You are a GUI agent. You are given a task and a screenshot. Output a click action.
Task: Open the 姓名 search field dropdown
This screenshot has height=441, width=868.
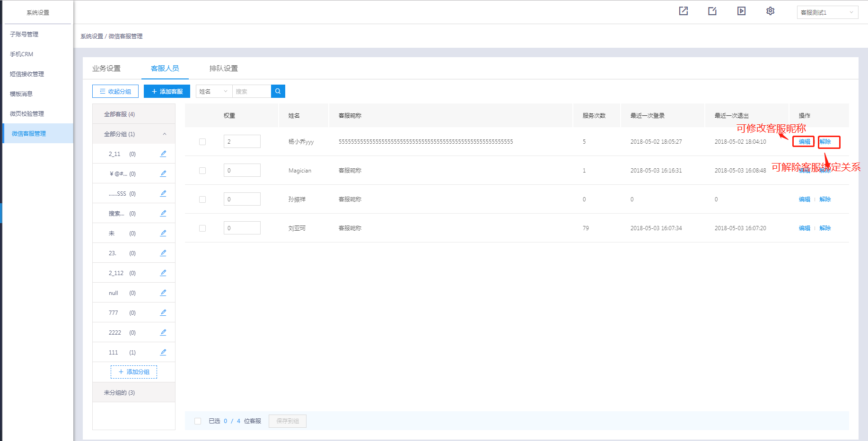click(x=214, y=91)
